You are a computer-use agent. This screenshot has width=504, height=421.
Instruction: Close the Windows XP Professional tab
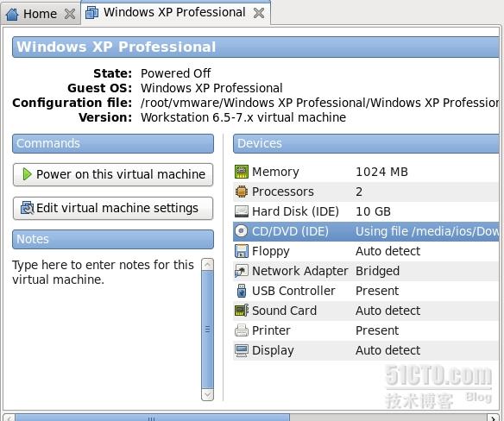[259, 13]
